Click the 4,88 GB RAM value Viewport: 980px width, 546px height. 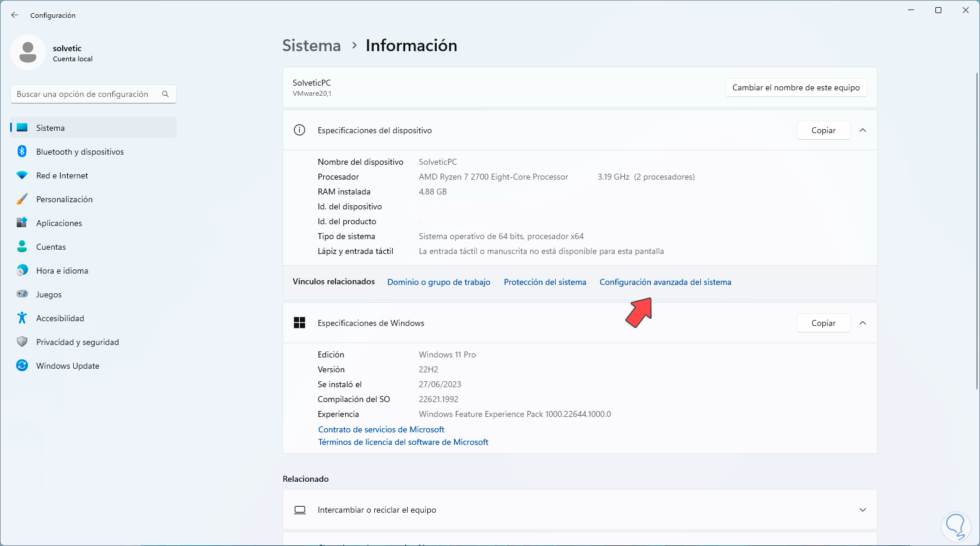tap(433, 192)
